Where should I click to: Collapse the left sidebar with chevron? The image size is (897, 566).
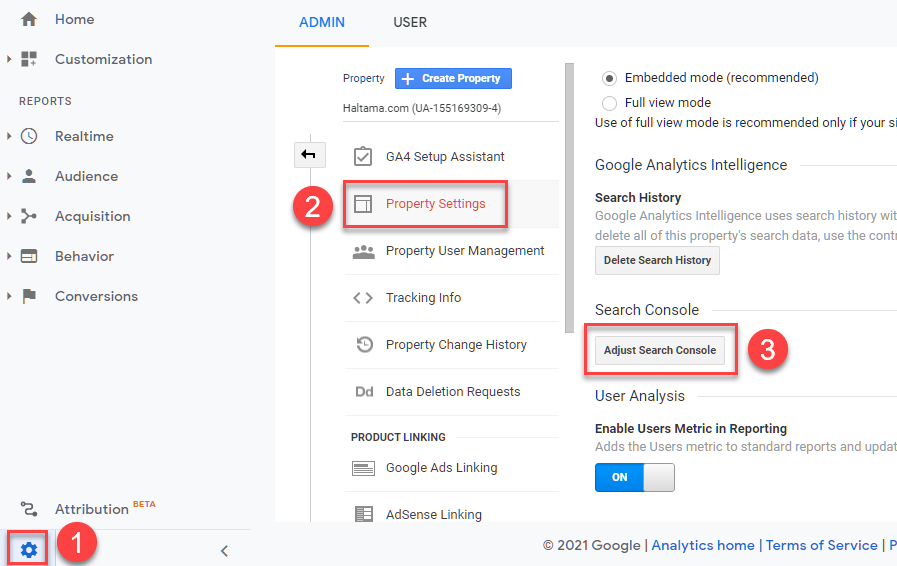click(224, 551)
